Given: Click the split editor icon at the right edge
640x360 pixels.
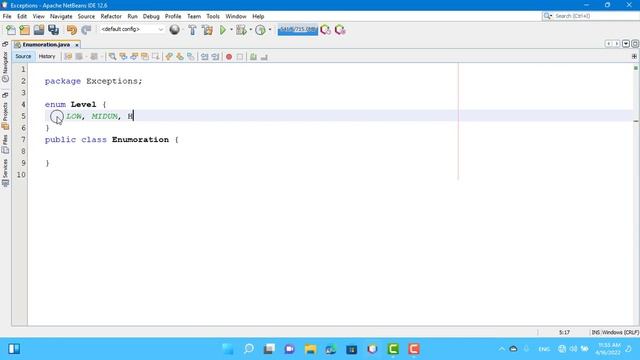Looking at the screenshot, I should [634, 56].
